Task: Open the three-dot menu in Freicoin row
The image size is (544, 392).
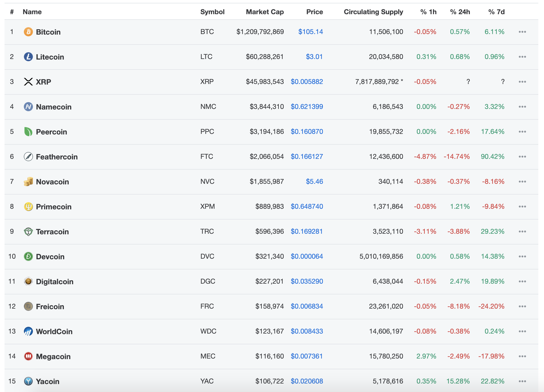Action: coord(522,306)
